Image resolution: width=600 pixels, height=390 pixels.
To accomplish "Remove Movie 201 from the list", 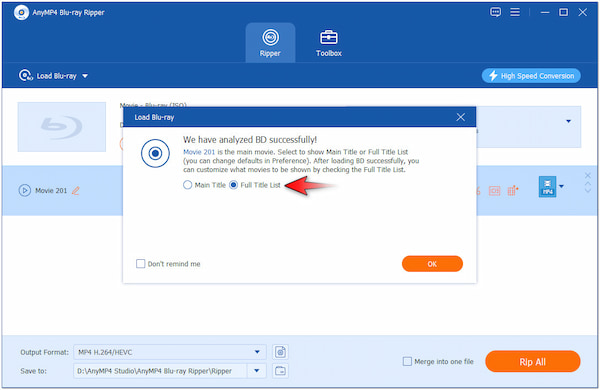I will (x=588, y=176).
